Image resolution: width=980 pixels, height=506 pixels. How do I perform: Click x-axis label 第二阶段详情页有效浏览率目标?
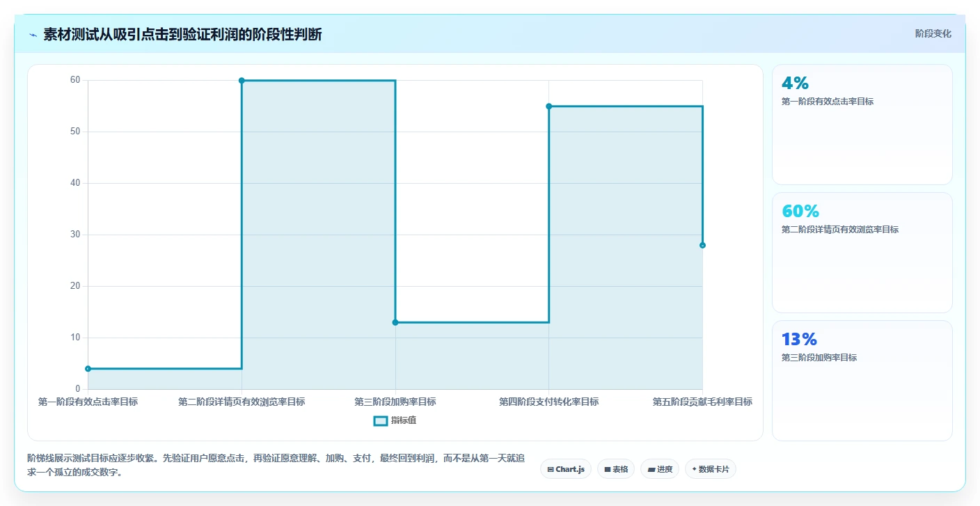[242, 402]
